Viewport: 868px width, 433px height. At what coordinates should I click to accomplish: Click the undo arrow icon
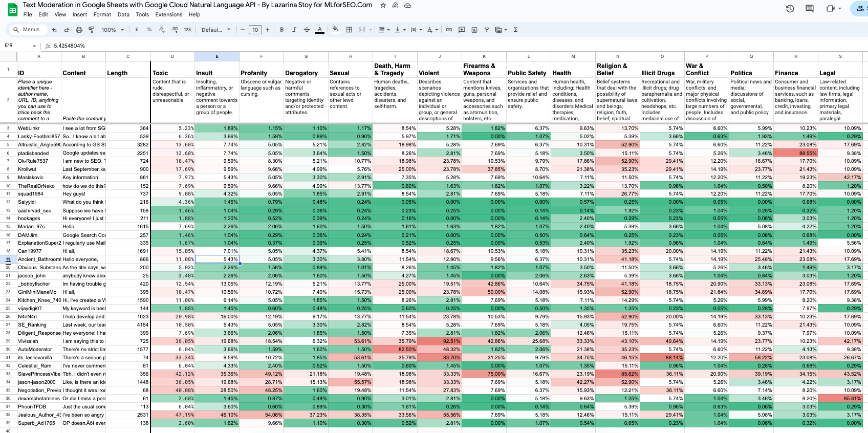click(54, 30)
